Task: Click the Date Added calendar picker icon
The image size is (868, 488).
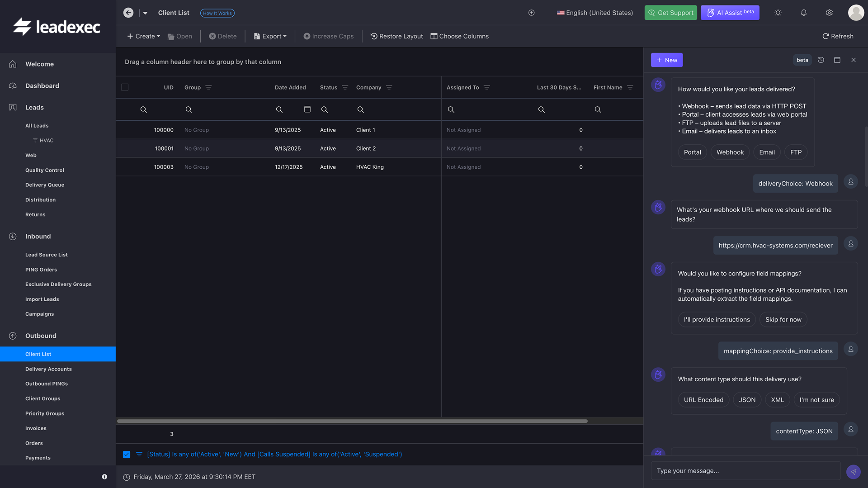Action: click(307, 109)
